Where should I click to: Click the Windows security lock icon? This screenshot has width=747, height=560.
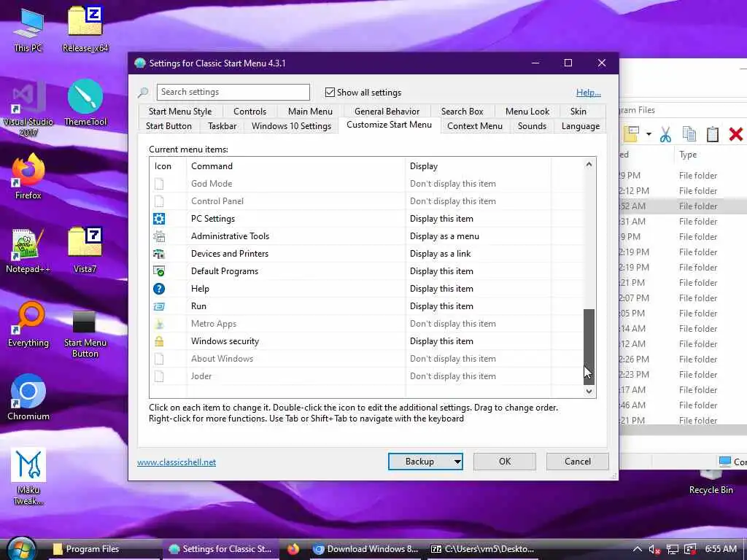(x=158, y=341)
